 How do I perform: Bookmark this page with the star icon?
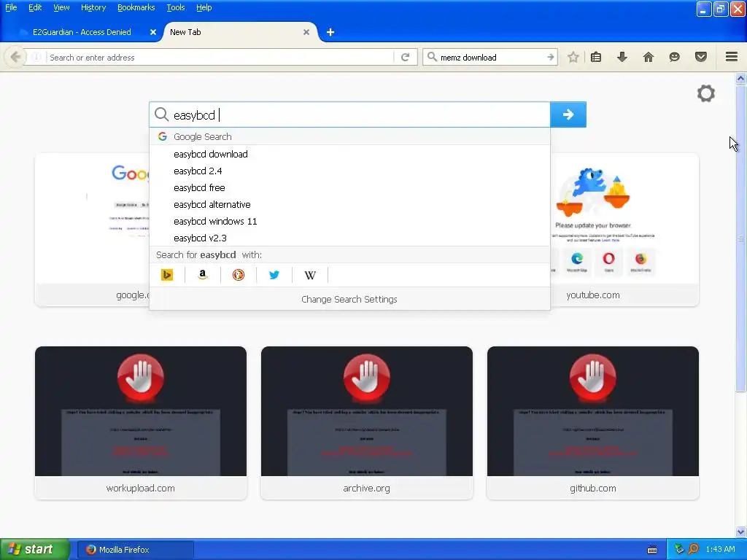[x=573, y=57]
